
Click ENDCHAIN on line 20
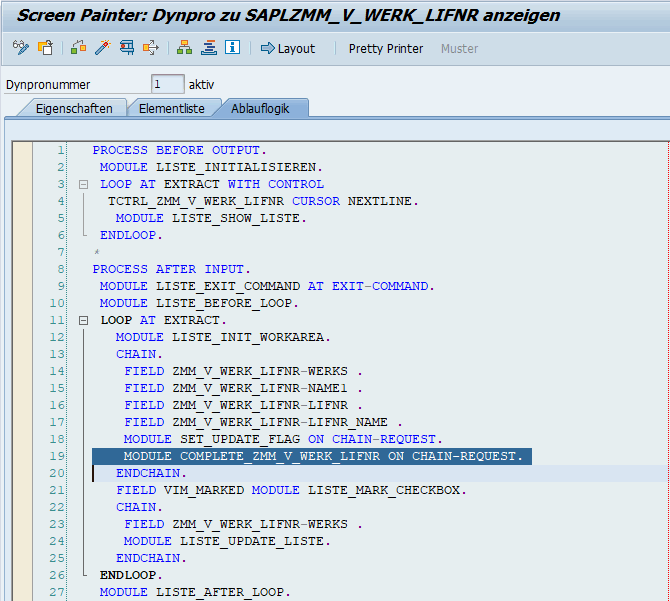pyautogui.click(x=151, y=473)
